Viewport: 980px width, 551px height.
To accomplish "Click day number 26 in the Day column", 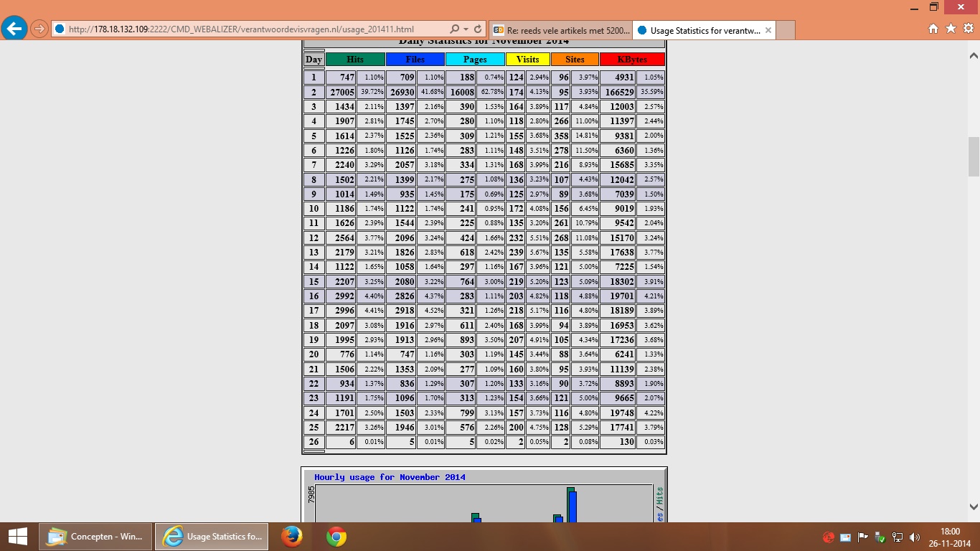I will [x=314, y=442].
